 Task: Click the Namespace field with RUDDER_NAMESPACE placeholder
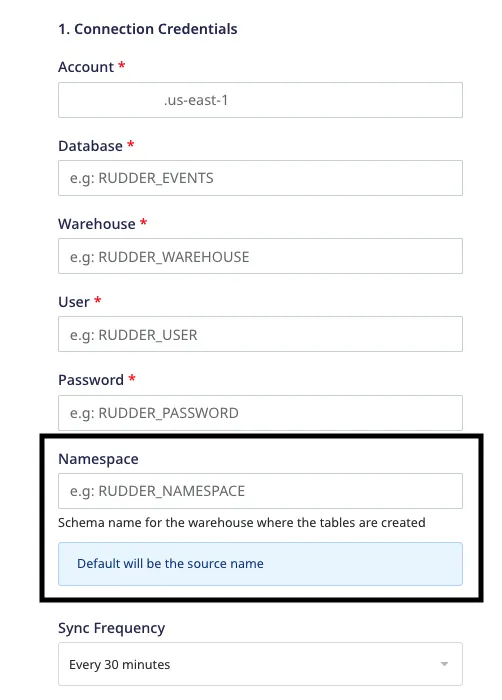(260, 491)
